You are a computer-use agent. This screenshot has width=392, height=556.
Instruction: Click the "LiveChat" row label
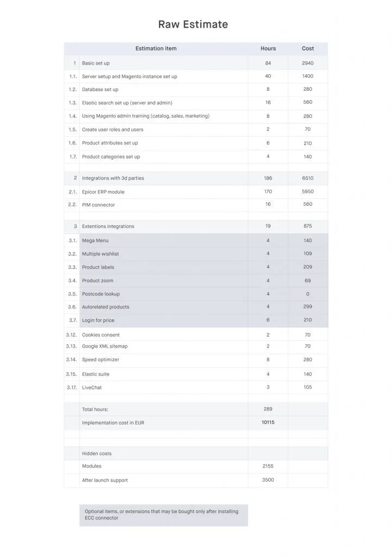(x=92, y=388)
